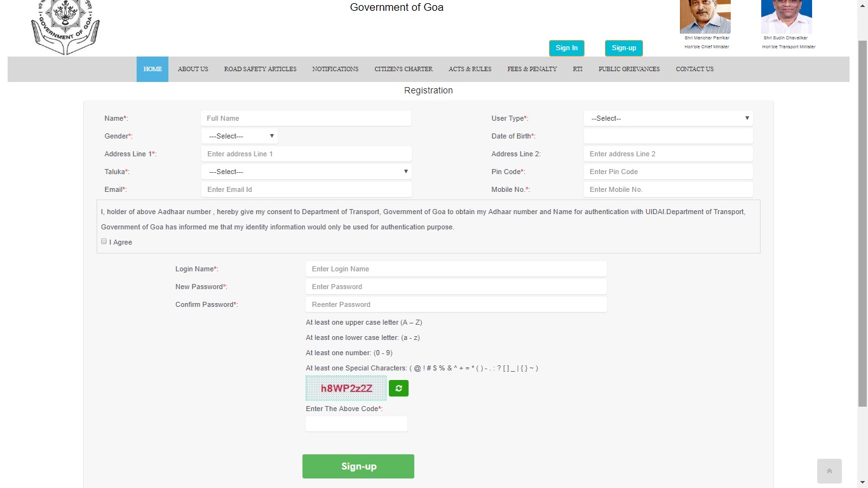The height and width of the screenshot is (488, 868).
Task: Refresh the captcha code
Action: coord(398,388)
